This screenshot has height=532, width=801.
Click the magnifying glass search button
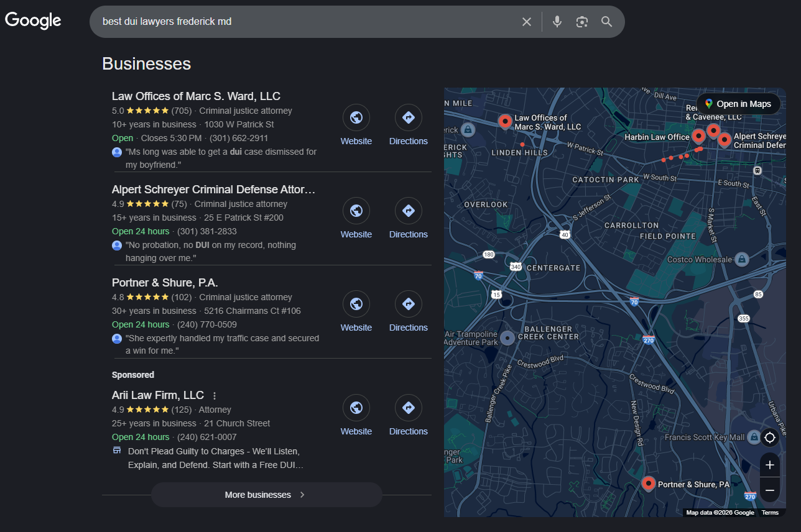[x=607, y=22]
